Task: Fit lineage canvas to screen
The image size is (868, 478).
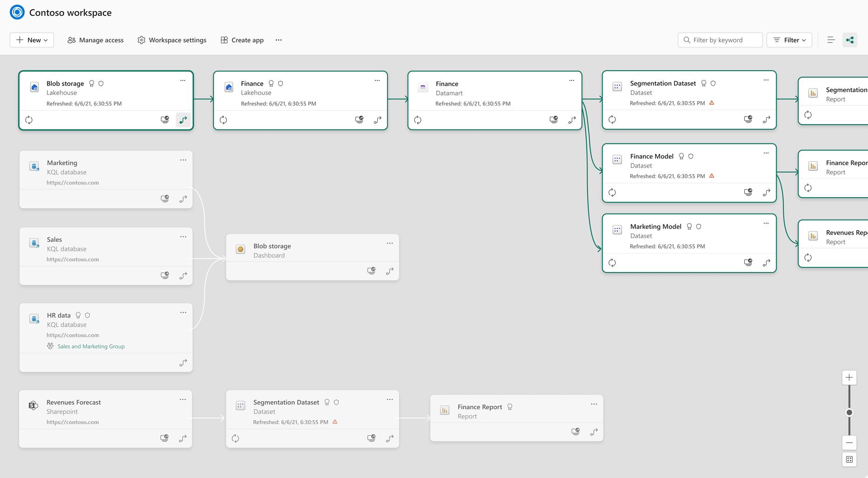Action: 849,459
